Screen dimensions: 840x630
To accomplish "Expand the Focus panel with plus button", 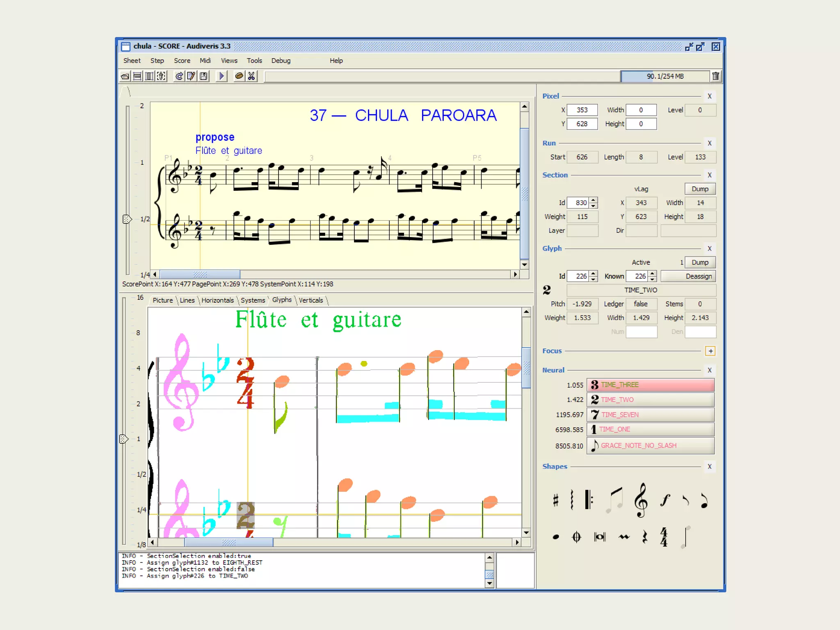I will coord(710,351).
